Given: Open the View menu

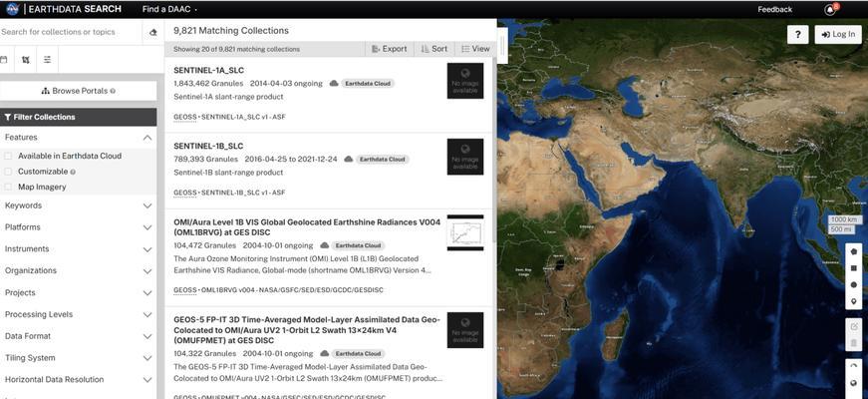Looking at the screenshot, I should (x=475, y=49).
